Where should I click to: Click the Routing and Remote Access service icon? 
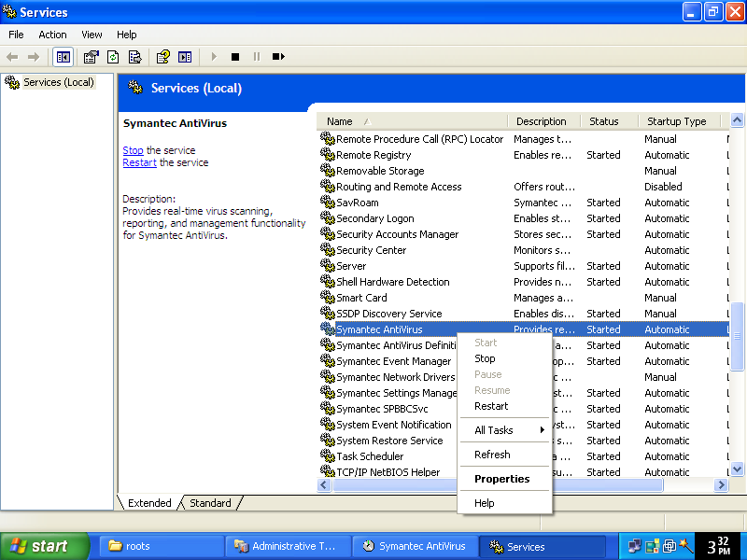click(328, 187)
